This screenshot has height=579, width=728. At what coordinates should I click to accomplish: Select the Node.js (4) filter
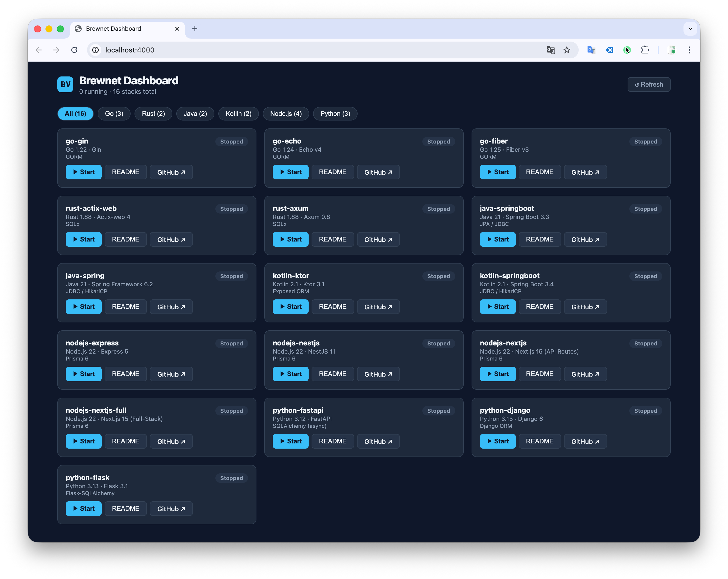(x=286, y=114)
